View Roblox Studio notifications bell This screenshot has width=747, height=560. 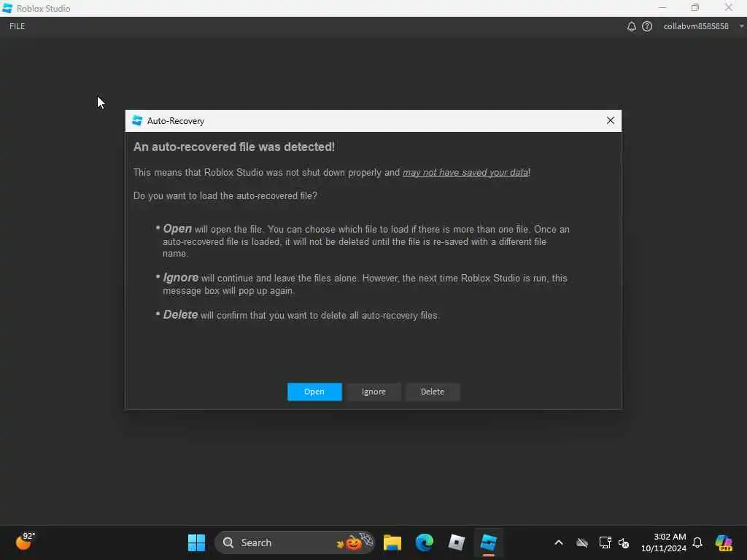point(631,27)
